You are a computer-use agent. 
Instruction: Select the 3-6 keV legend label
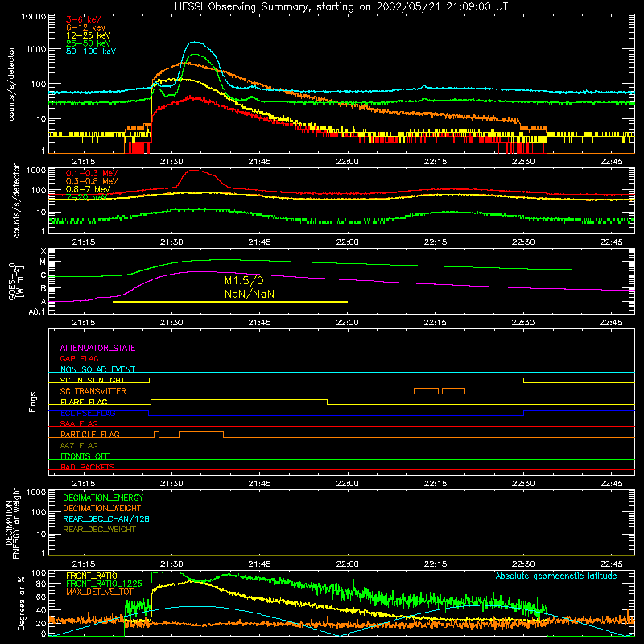coord(84,19)
